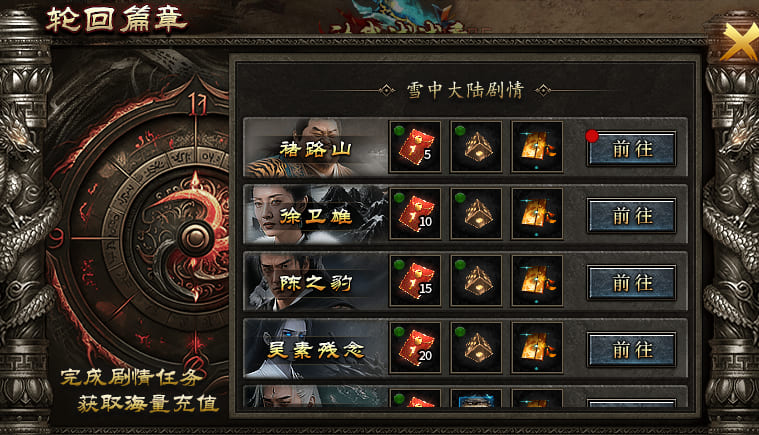Screen dimensions: 759x435
Task: Click center knob of reincarnation wheel
Action: (x=196, y=238)
